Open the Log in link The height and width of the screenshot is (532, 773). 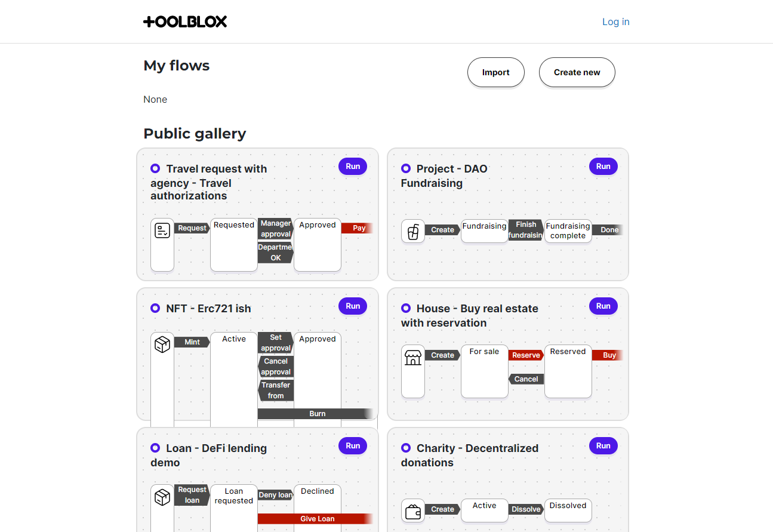[x=615, y=22]
